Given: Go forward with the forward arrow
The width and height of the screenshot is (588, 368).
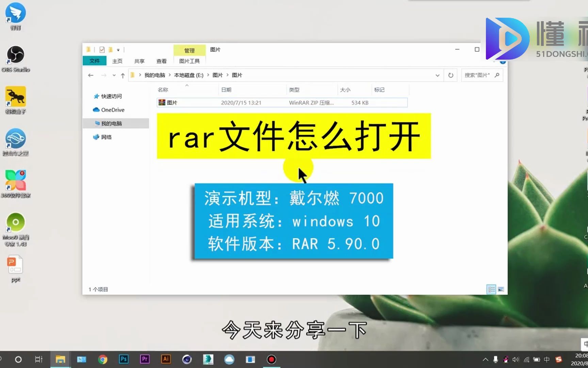Looking at the screenshot, I should (x=104, y=75).
